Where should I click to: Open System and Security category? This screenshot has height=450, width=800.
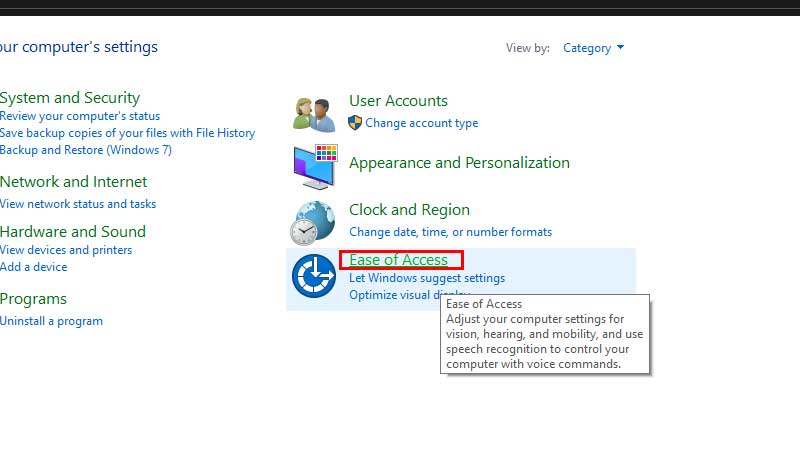[70, 97]
